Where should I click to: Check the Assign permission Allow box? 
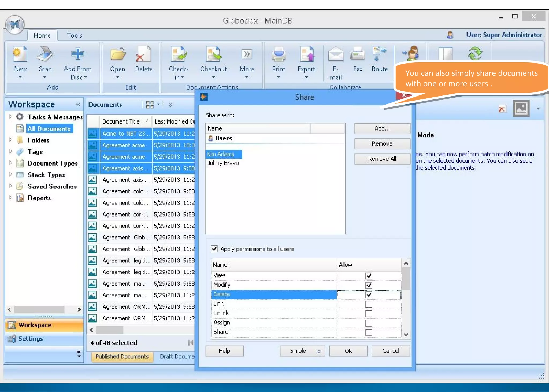point(369,323)
